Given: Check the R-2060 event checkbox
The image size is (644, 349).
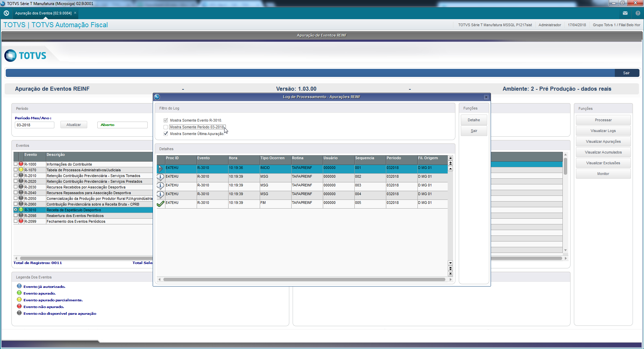Looking at the screenshot, I should click(x=15, y=204).
